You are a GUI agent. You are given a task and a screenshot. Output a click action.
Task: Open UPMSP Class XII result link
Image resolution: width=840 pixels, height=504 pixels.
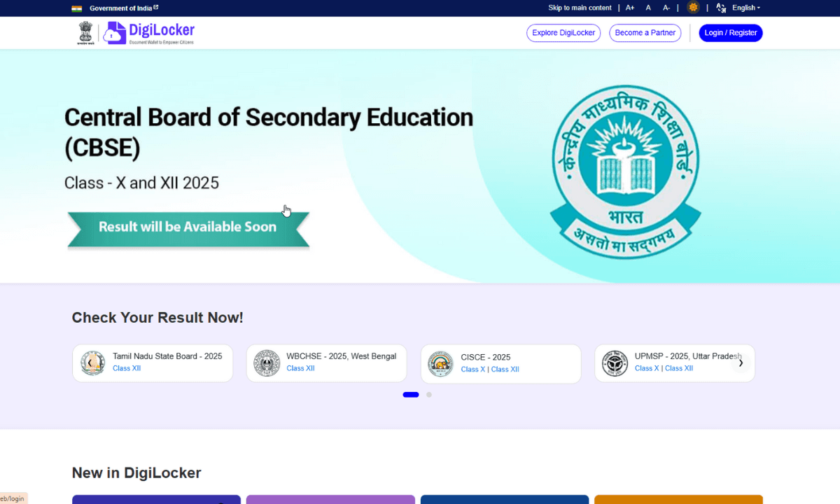click(679, 368)
